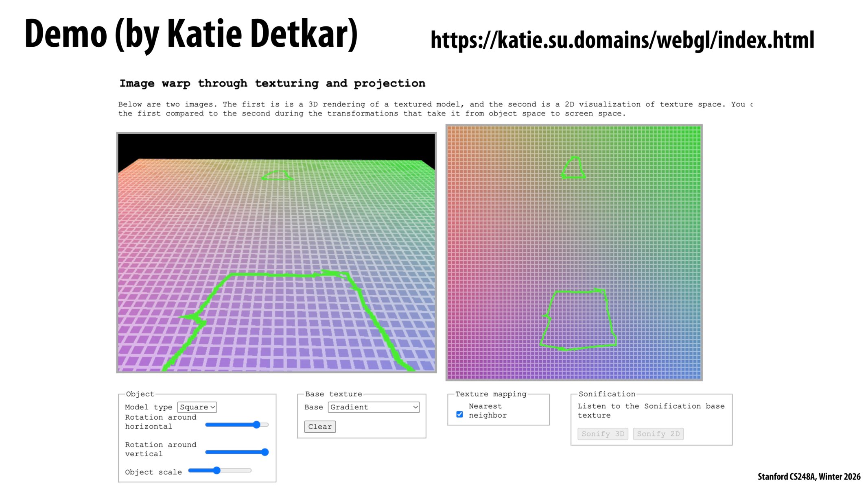Select the heading Image warp through texturing

[272, 83]
